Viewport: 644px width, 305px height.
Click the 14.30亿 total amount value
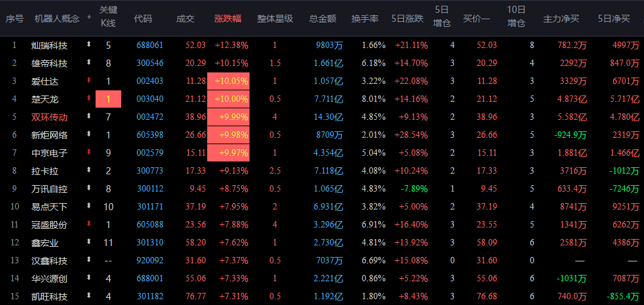pyautogui.click(x=328, y=117)
